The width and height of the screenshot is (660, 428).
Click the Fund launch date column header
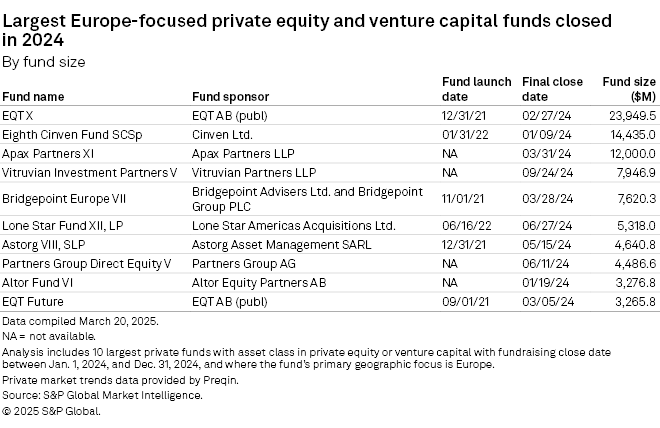(x=476, y=89)
